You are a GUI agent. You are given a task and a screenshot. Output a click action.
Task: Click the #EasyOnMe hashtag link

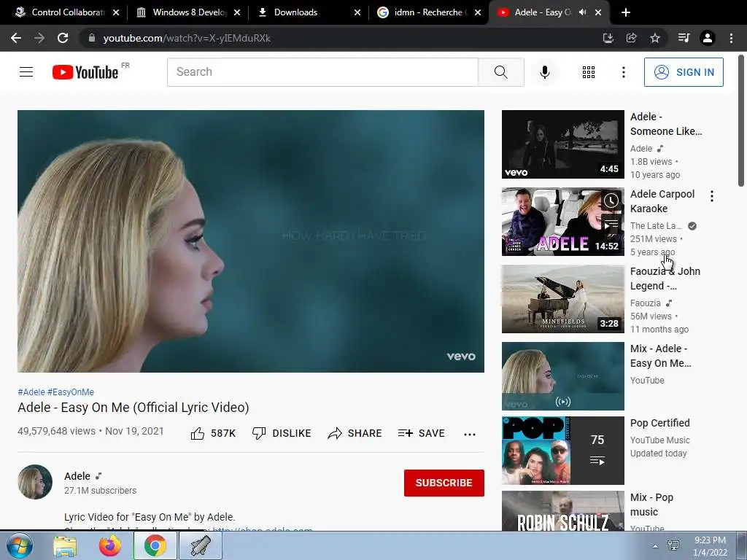pyautogui.click(x=71, y=392)
